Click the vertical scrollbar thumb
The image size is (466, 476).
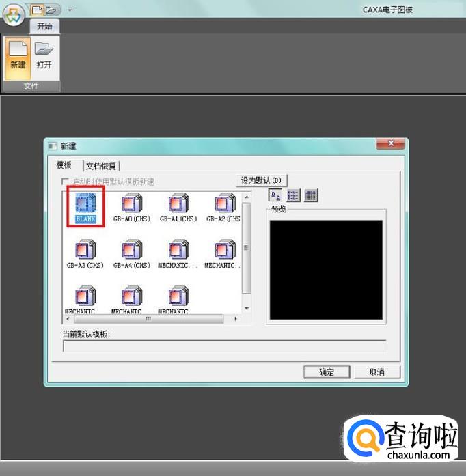tap(247, 248)
